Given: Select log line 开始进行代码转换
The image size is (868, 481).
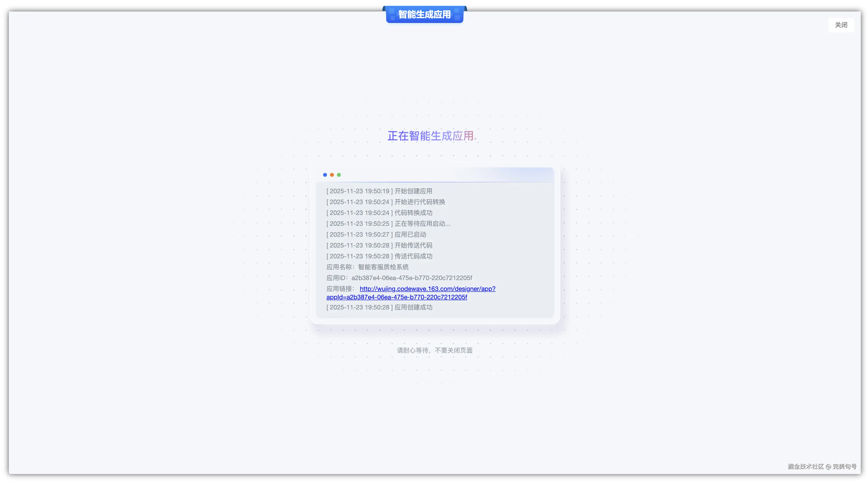Looking at the screenshot, I should (385, 202).
